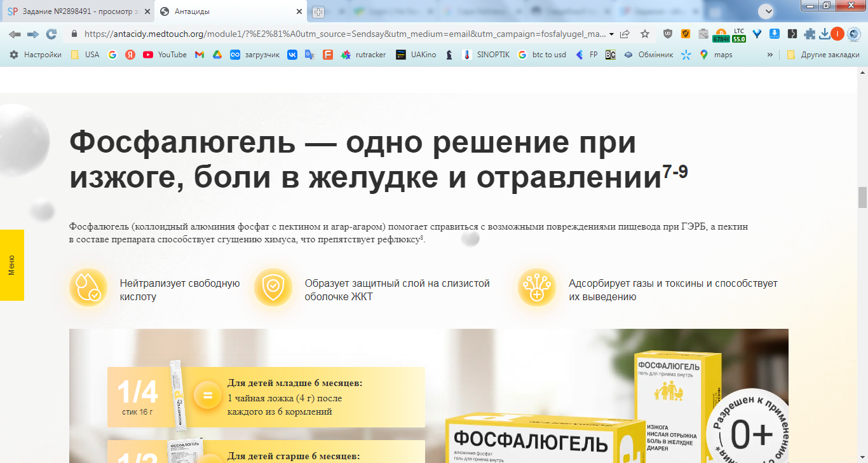Close the 'Задание №2898491' tab
The width and height of the screenshot is (868, 463).
coord(146,11)
